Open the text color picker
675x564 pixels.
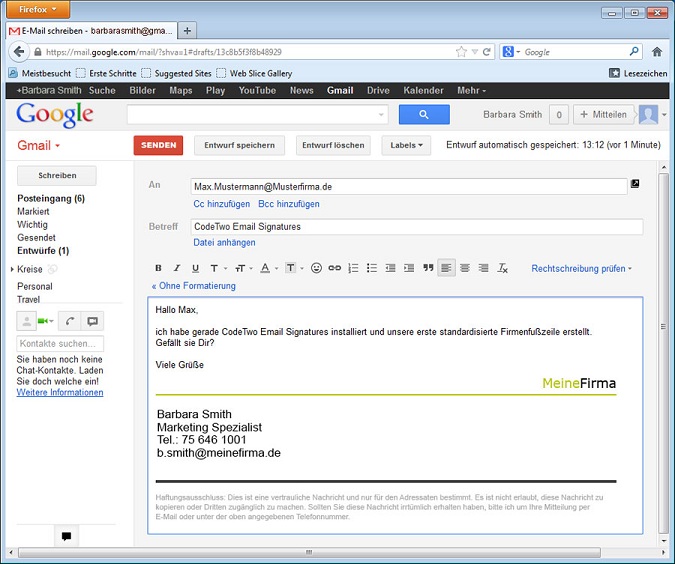[269, 268]
